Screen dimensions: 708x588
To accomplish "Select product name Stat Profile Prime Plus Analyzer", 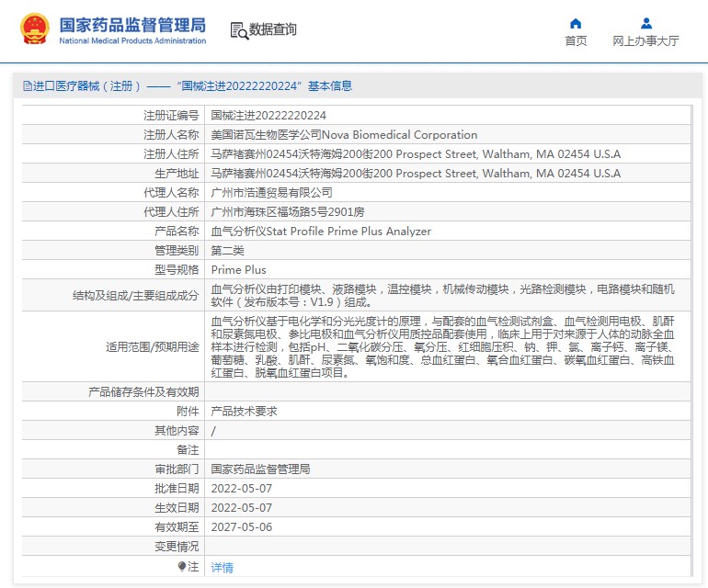I will click(321, 232).
